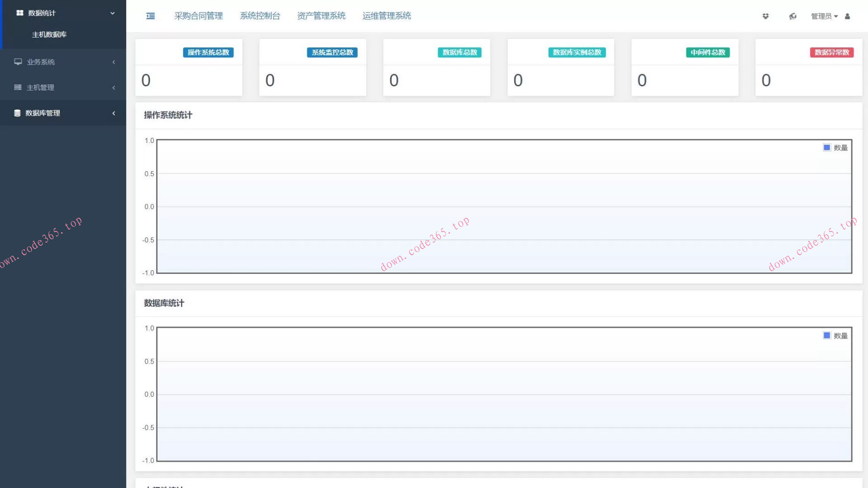This screenshot has width=868, height=488.
Task: Open the 运维管理系统 top menu item
Action: 387,16
